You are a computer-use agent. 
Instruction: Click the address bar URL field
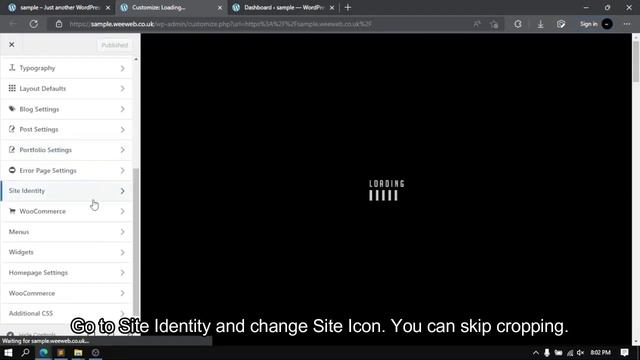pyautogui.click(x=261, y=24)
